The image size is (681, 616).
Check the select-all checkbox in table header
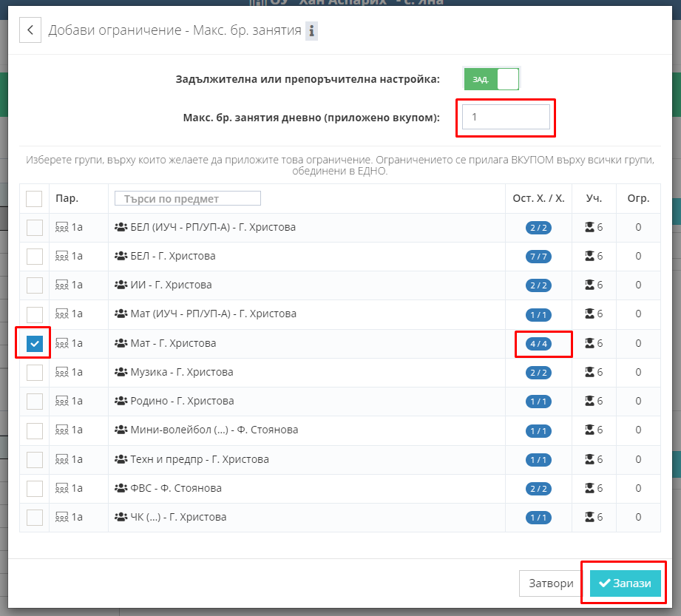tap(34, 198)
